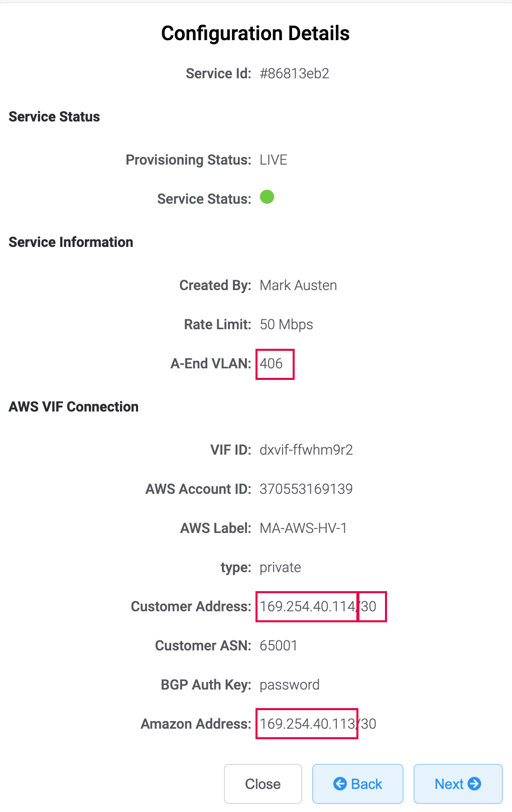Click the Close button
Screen dimensions: 512x812
263,783
